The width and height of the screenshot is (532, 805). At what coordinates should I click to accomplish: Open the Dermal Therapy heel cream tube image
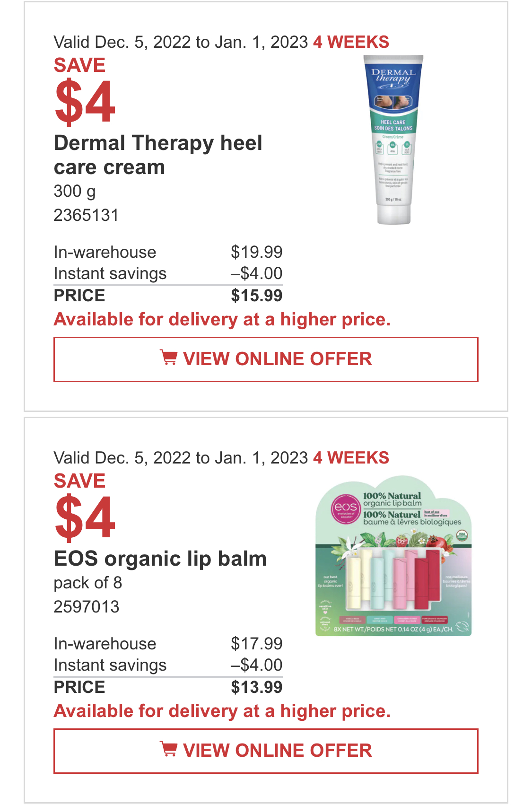[x=393, y=140]
